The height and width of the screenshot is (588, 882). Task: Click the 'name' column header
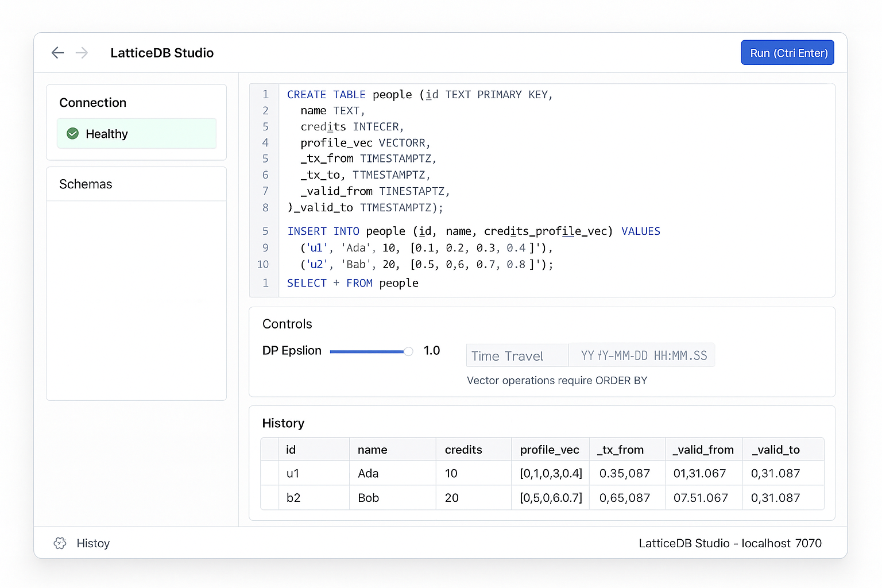coord(393,450)
